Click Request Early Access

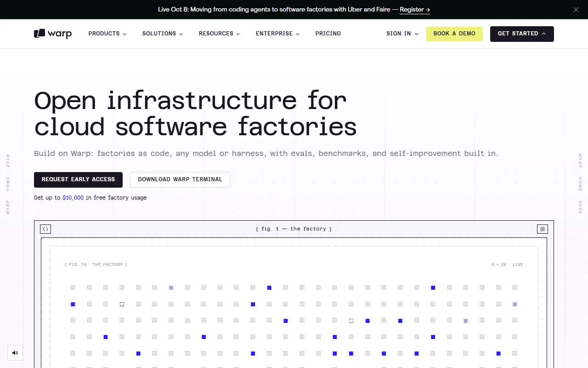click(x=78, y=180)
